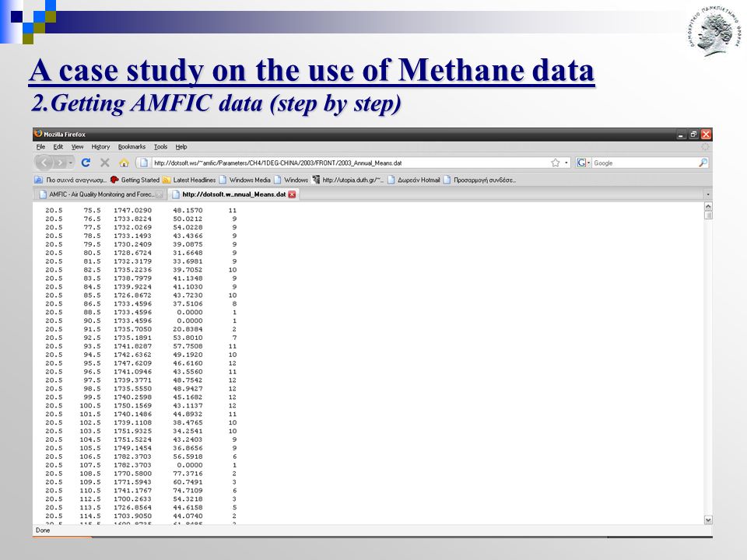Image resolution: width=747 pixels, height=560 pixels.
Task: Open the utopia.duth.gr bookmark
Action: (348, 180)
